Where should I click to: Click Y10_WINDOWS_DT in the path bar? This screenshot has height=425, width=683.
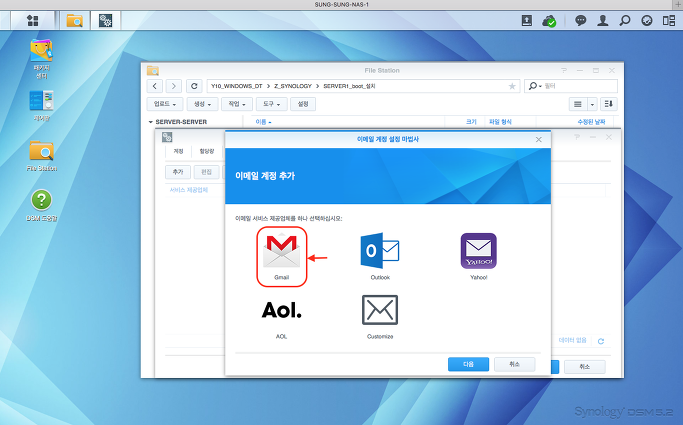point(237,86)
